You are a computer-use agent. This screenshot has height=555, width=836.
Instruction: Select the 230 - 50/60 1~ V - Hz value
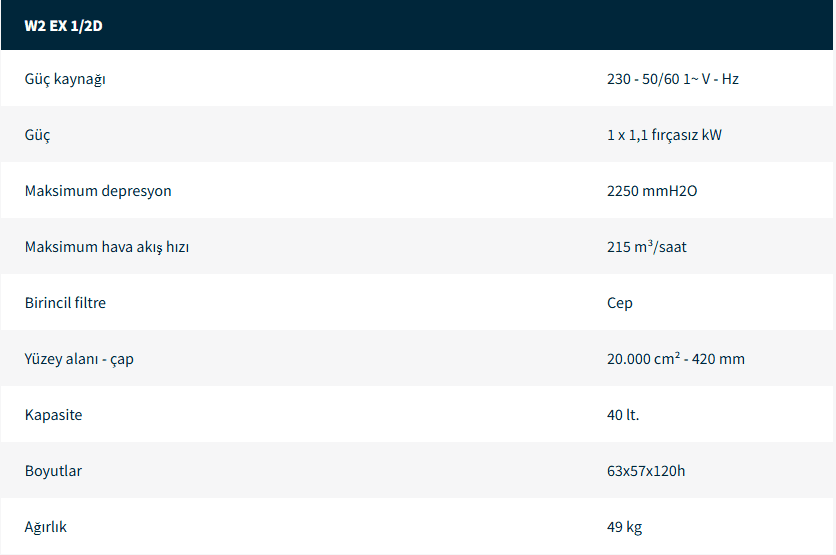(x=672, y=79)
